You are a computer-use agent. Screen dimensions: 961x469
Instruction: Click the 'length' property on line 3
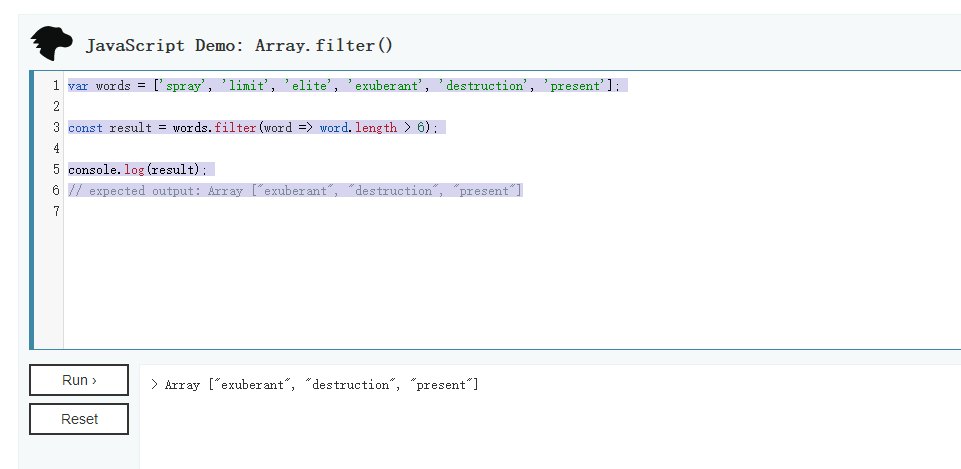pyautogui.click(x=376, y=128)
